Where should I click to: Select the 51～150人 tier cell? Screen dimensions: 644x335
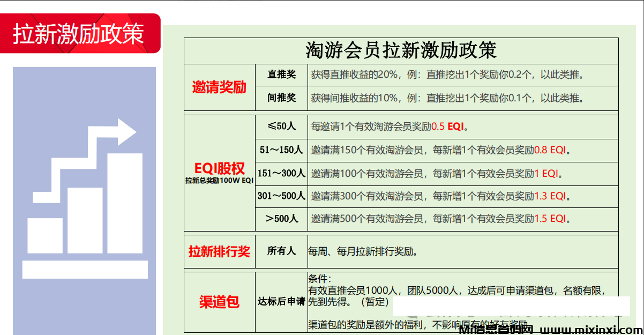tap(281, 150)
